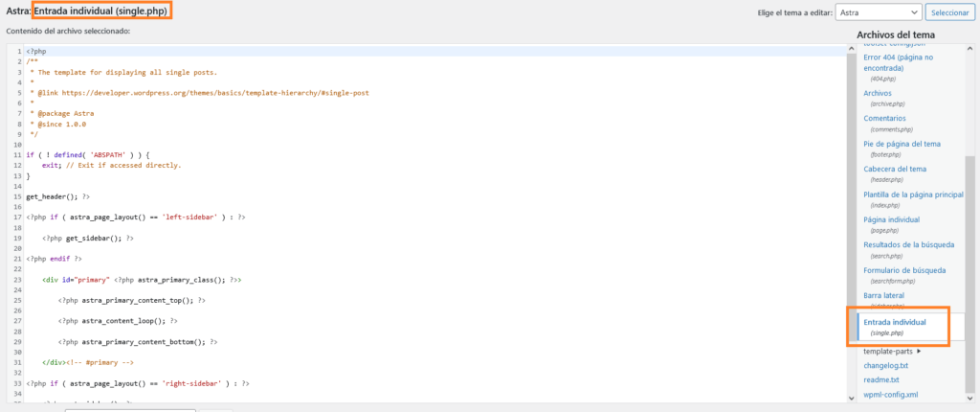
Task: Open readme.txt file
Action: (x=881, y=380)
